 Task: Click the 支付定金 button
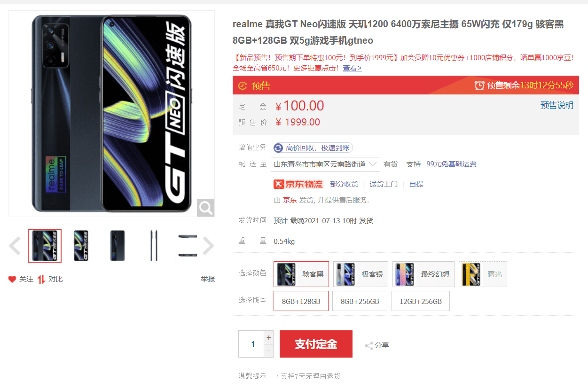pyautogui.click(x=316, y=344)
